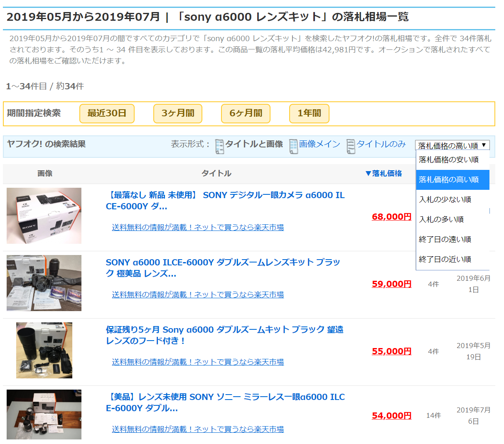Click the タイトルと画像 bold view label
This screenshot has width=504, height=444.
click(x=254, y=144)
